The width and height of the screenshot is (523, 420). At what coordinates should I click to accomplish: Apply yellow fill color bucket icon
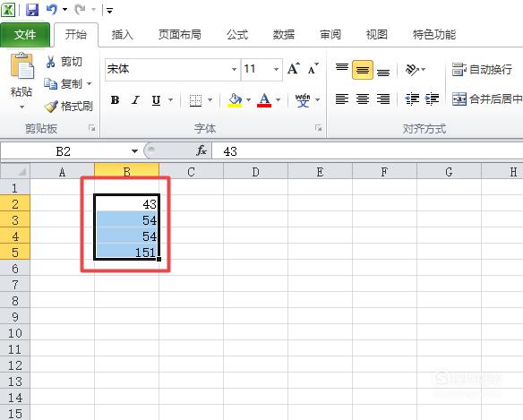point(235,99)
